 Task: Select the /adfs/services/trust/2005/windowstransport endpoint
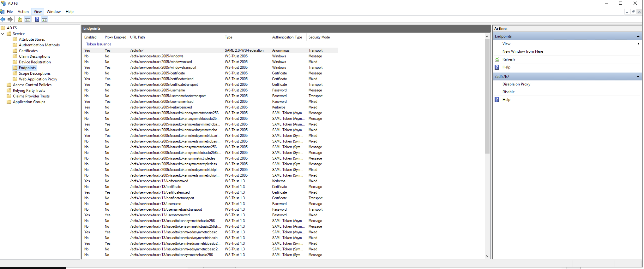tap(210, 67)
